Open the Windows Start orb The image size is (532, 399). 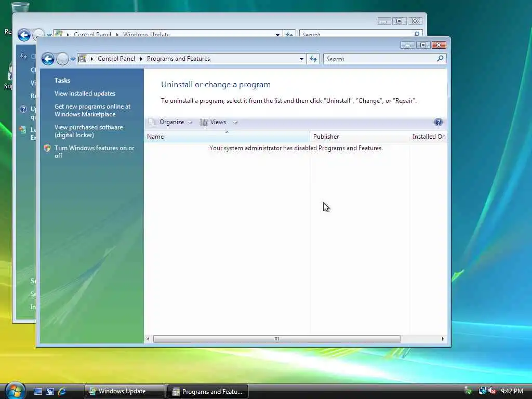click(15, 391)
